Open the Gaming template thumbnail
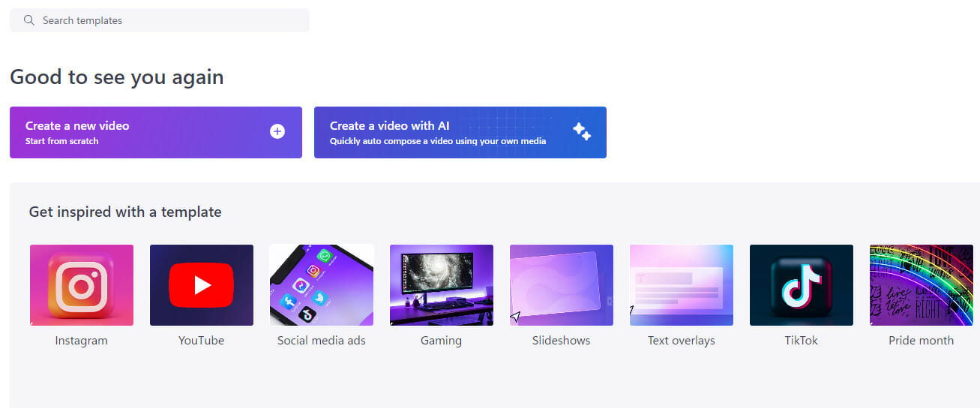The image size is (980, 418). point(442,285)
